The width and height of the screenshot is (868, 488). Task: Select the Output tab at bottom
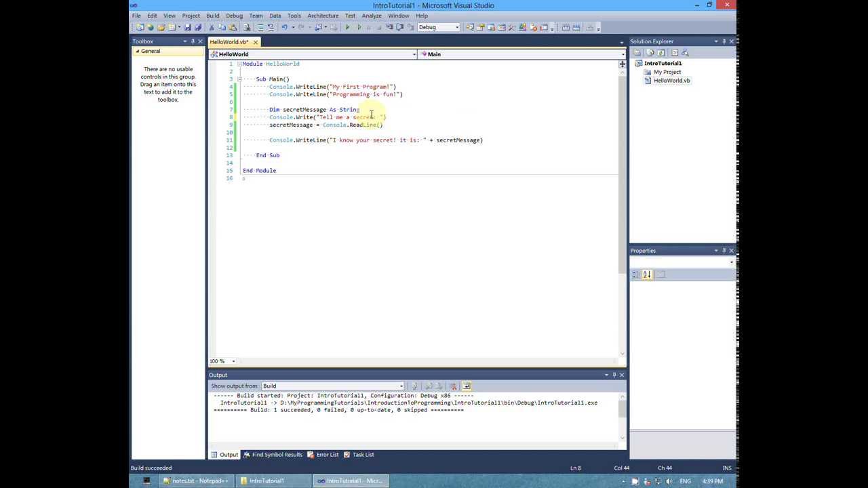point(224,455)
